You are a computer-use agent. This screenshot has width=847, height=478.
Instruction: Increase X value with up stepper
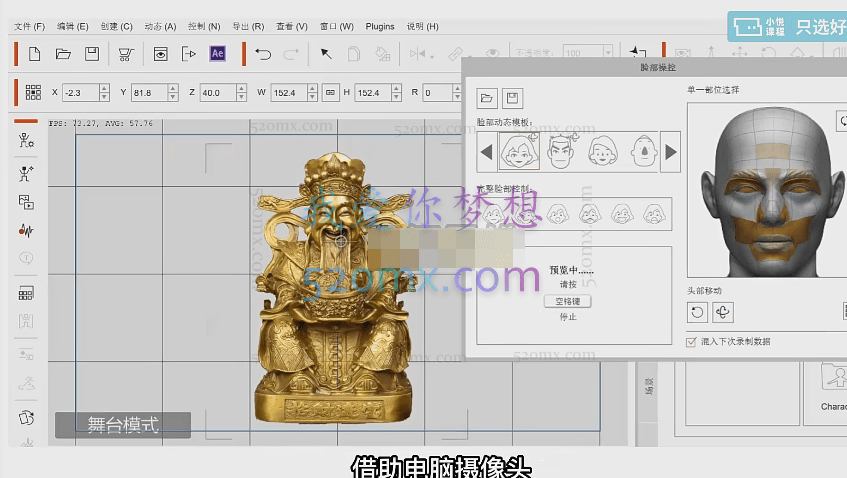105,89
